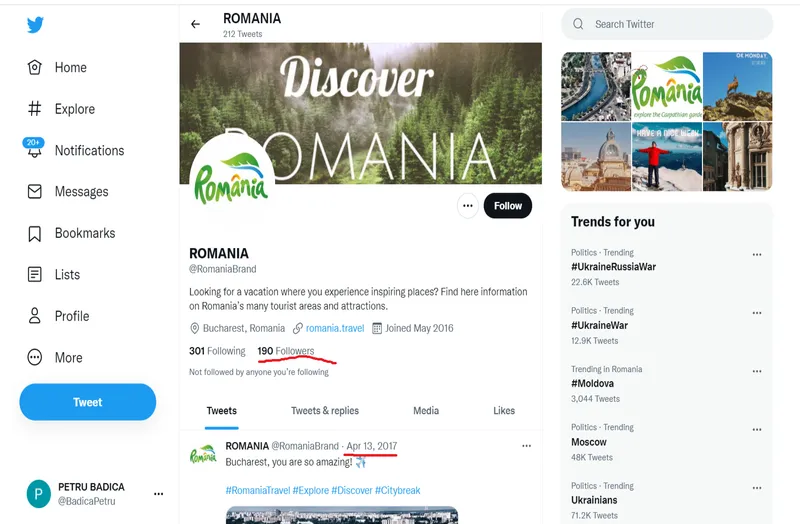Switch to the Media tab

[426, 411]
